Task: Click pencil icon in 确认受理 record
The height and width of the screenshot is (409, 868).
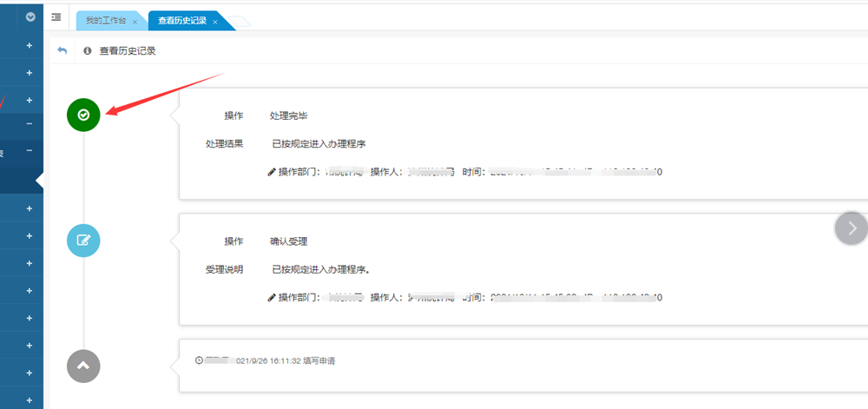Action: point(272,297)
